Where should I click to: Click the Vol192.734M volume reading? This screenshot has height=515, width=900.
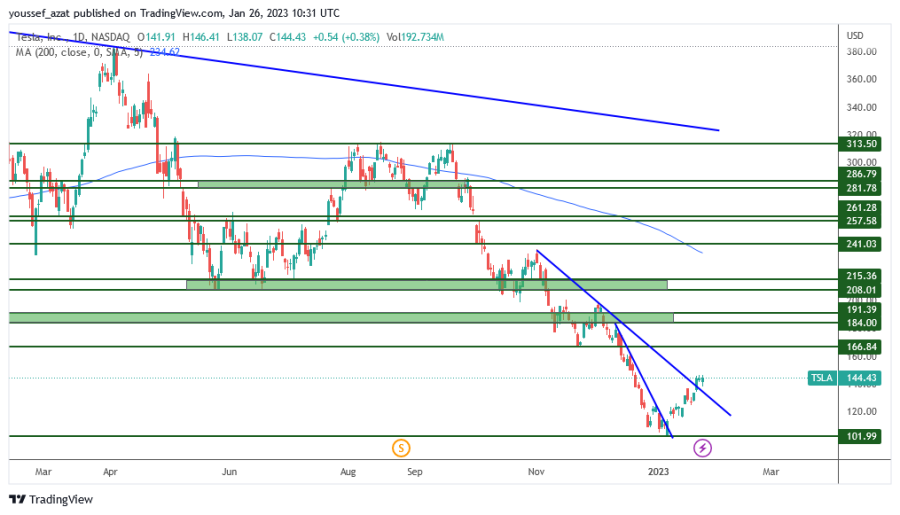[x=415, y=37]
